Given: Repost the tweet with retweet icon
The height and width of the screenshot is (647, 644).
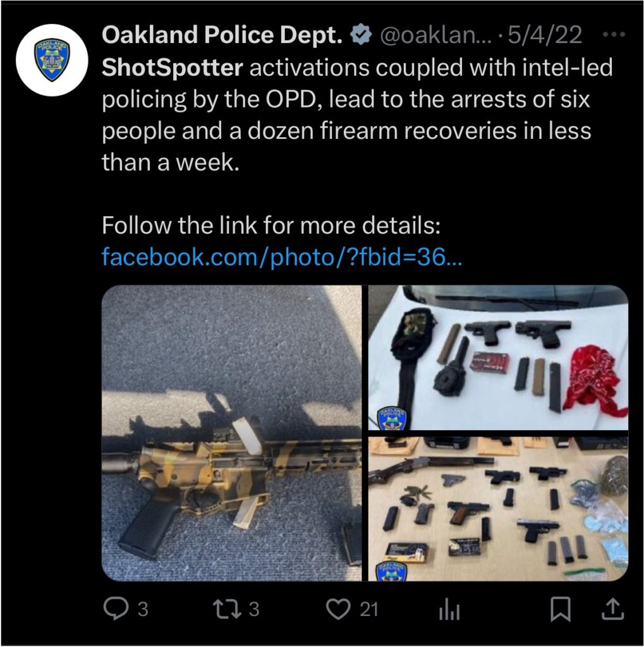Looking at the screenshot, I should tap(227, 609).
